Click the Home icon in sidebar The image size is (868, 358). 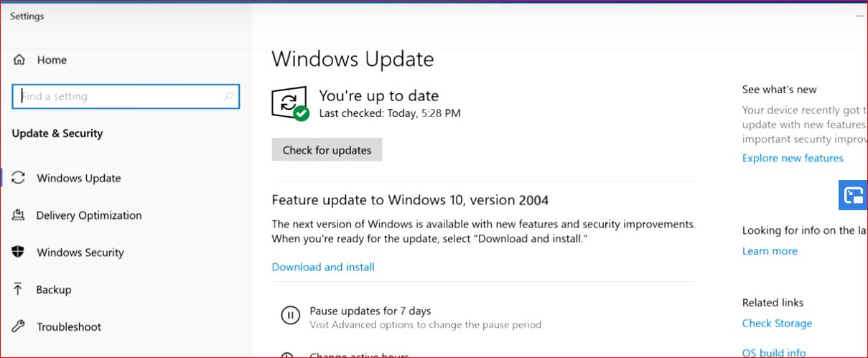19,60
